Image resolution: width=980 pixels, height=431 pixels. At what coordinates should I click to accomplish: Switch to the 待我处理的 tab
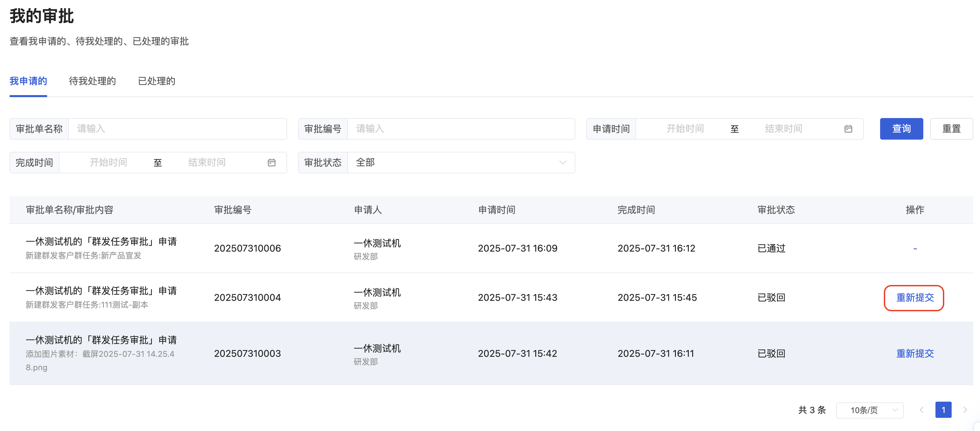(x=92, y=81)
